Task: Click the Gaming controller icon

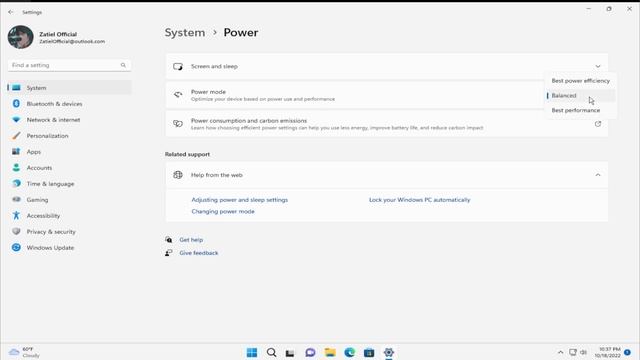Action: point(16,200)
